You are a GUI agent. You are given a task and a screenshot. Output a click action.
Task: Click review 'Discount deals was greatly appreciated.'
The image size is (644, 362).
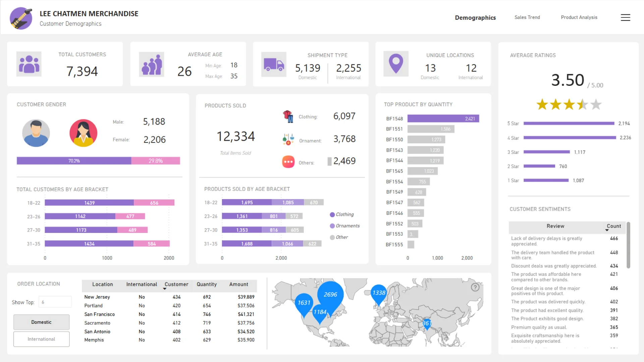coord(554,266)
